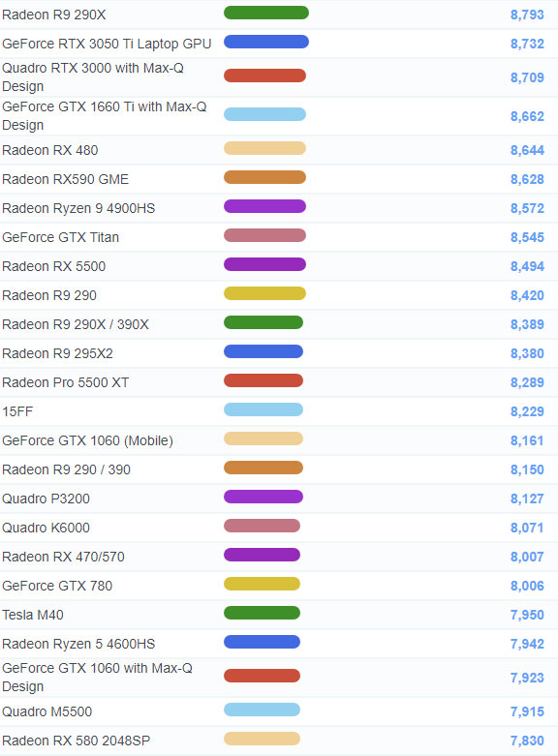
Task: Click the score 8,628
Action: 527,179
